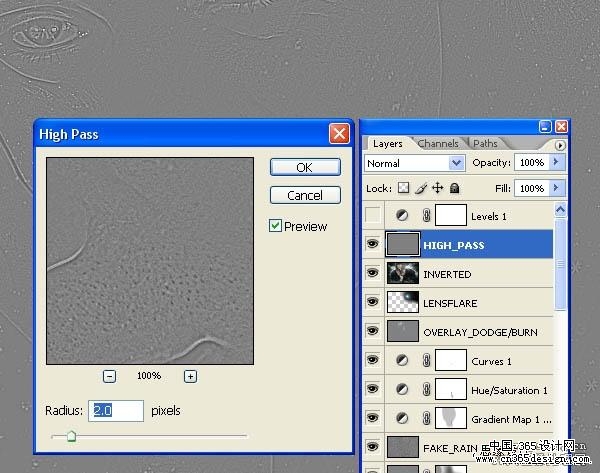
Task: Select the FAKE_RAIN layer thumbnail
Action: pyautogui.click(x=403, y=447)
